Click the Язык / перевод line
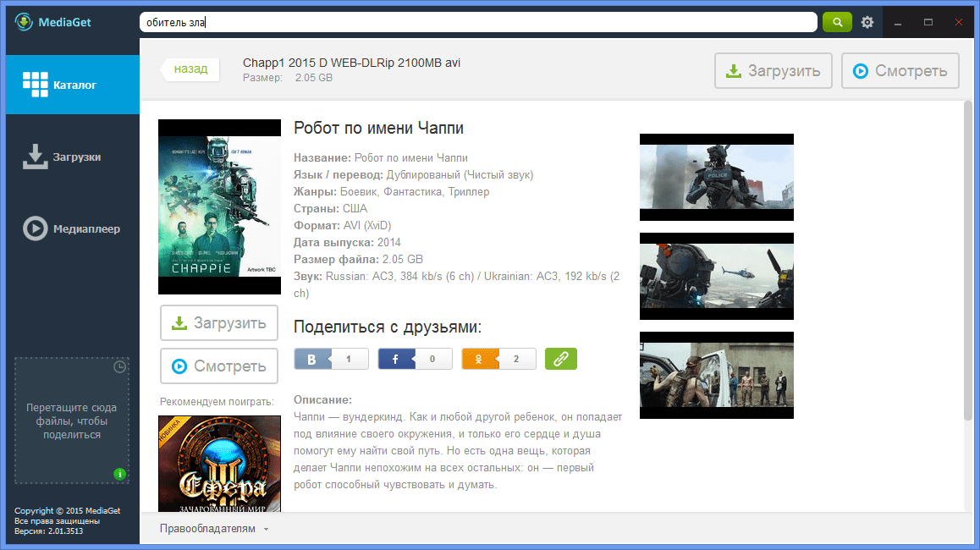Viewport: 980px width, 550px height. (414, 174)
